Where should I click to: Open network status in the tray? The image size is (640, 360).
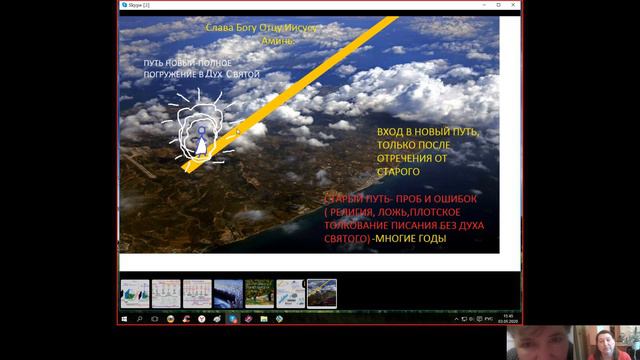[464, 319]
